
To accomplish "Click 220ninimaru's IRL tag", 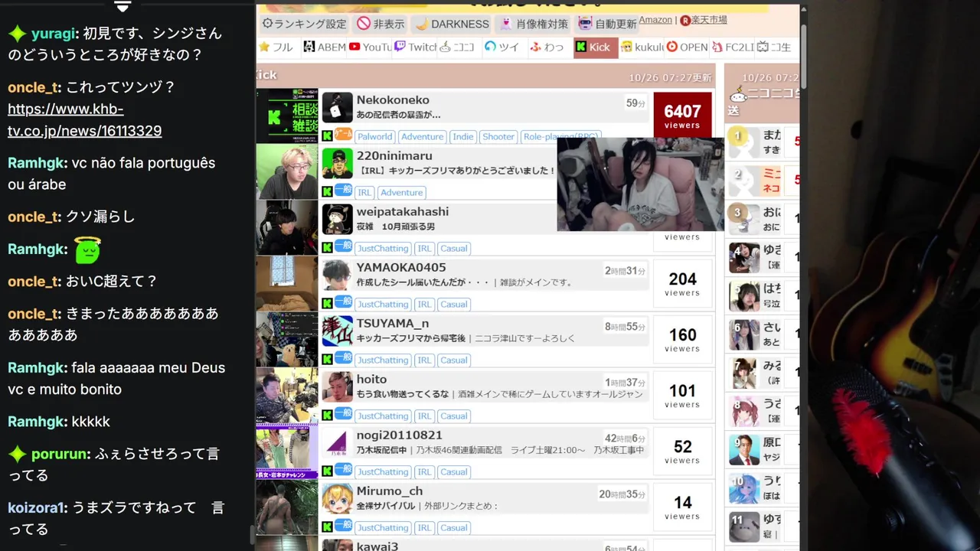I will 364,193.
